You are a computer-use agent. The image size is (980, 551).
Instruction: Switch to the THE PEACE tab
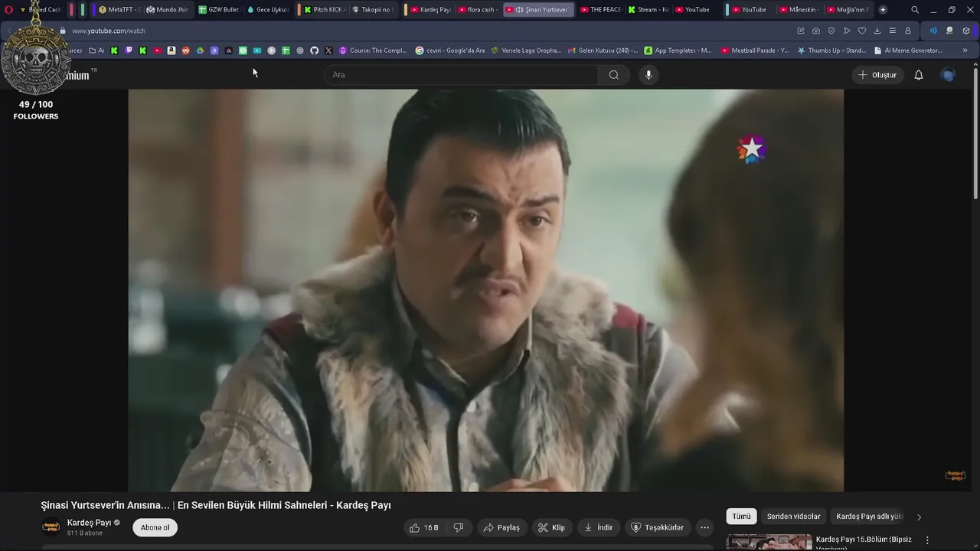tap(600, 10)
